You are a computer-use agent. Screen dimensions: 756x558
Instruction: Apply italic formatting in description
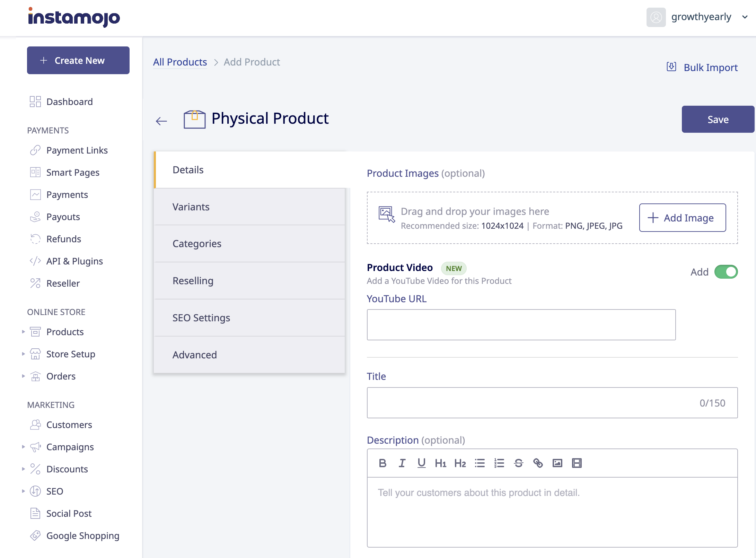pyautogui.click(x=402, y=463)
